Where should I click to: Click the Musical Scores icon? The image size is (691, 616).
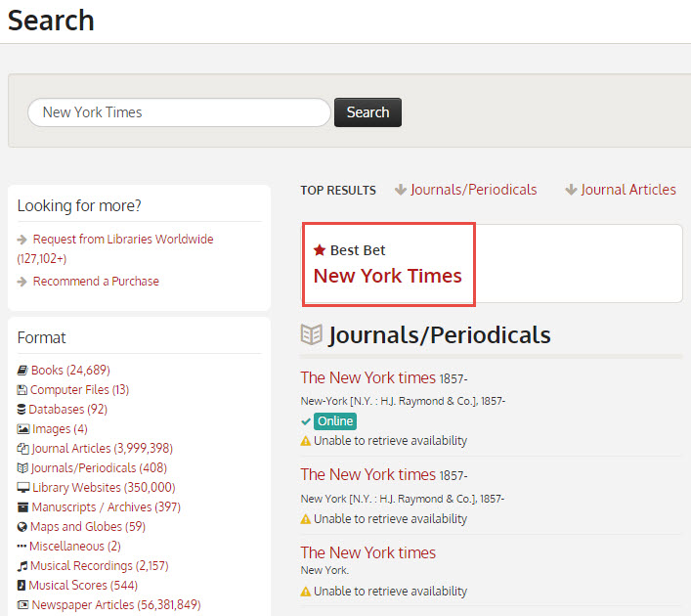[22, 585]
